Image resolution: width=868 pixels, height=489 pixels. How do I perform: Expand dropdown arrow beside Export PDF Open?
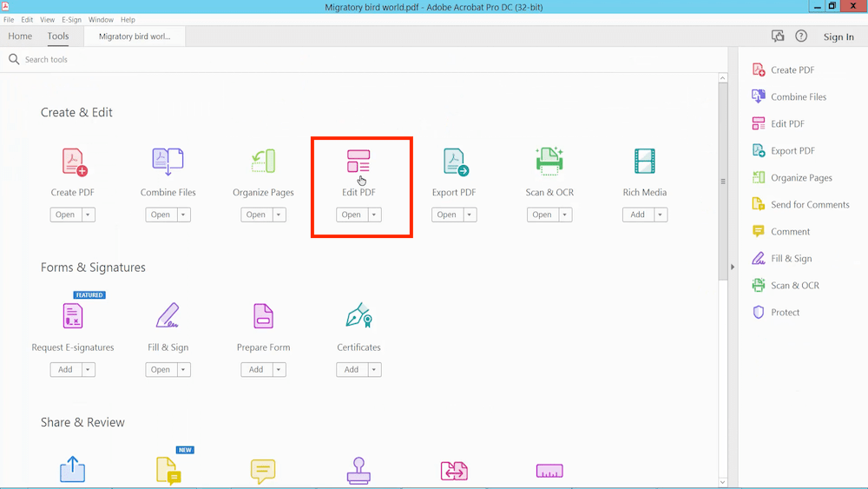pyautogui.click(x=470, y=215)
